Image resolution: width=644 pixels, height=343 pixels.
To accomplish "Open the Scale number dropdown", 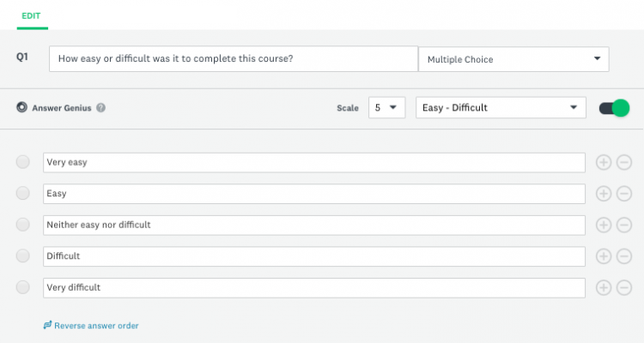I will pos(386,108).
